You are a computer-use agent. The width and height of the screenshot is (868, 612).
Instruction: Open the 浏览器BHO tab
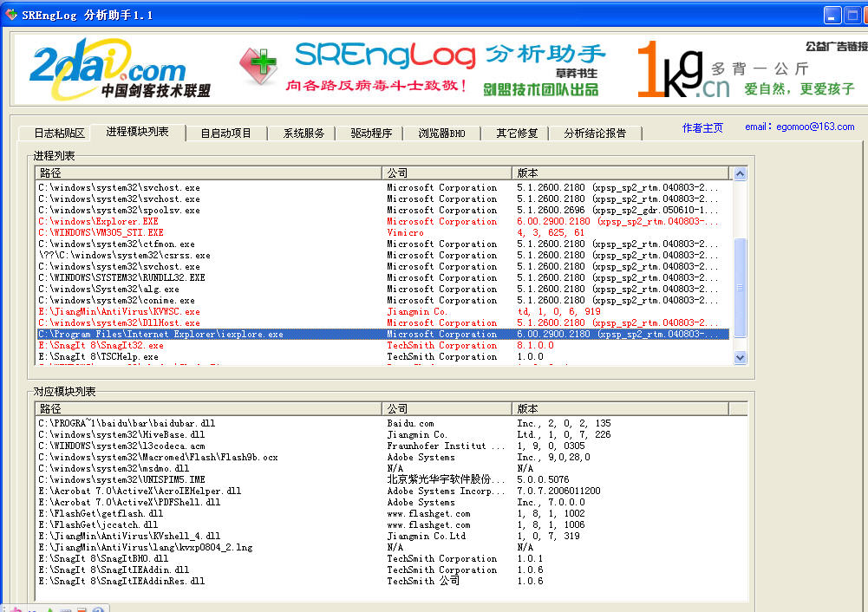(441, 133)
